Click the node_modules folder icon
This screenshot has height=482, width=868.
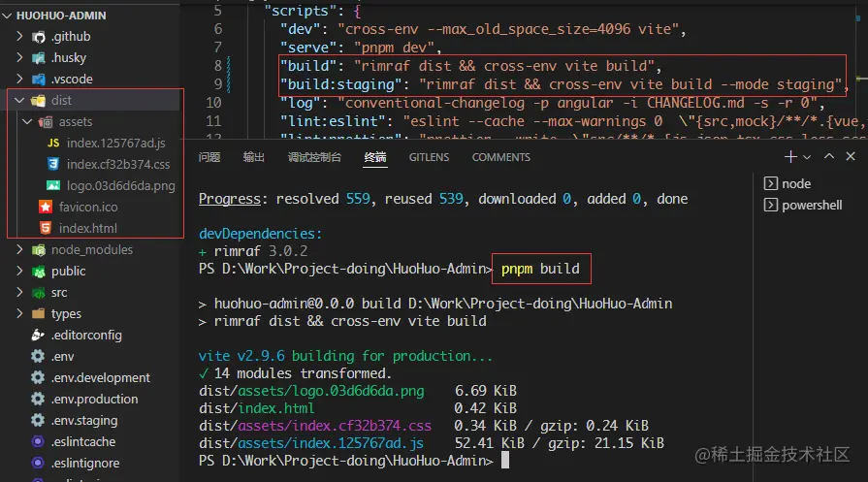click(x=38, y=250)
